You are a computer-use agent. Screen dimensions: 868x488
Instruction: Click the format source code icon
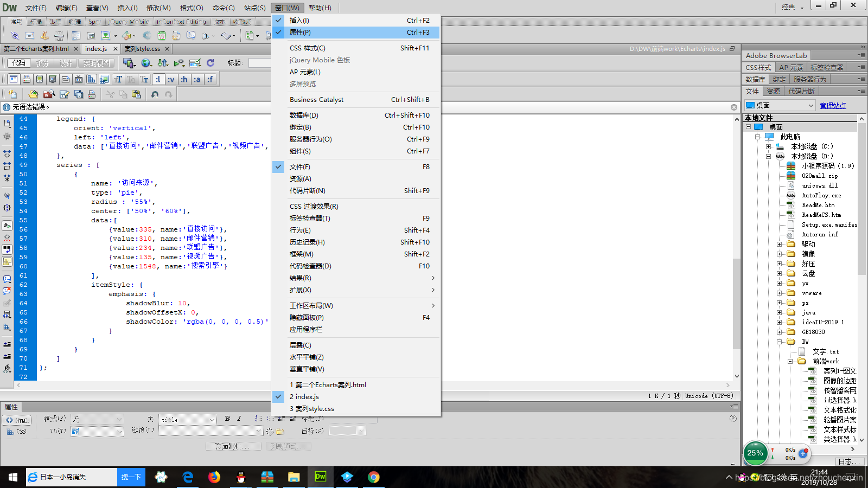tap(7, 369)
